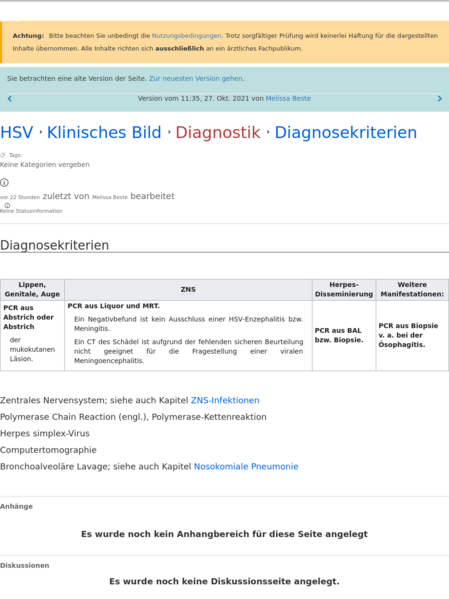
Task: Click Ein CT des Schädel paragraph
Action: click(x=188, y=351)
